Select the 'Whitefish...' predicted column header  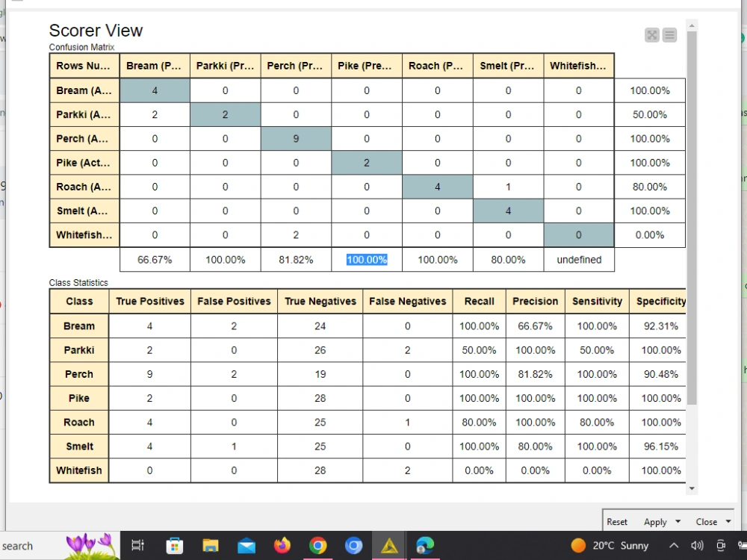[579, 66]
